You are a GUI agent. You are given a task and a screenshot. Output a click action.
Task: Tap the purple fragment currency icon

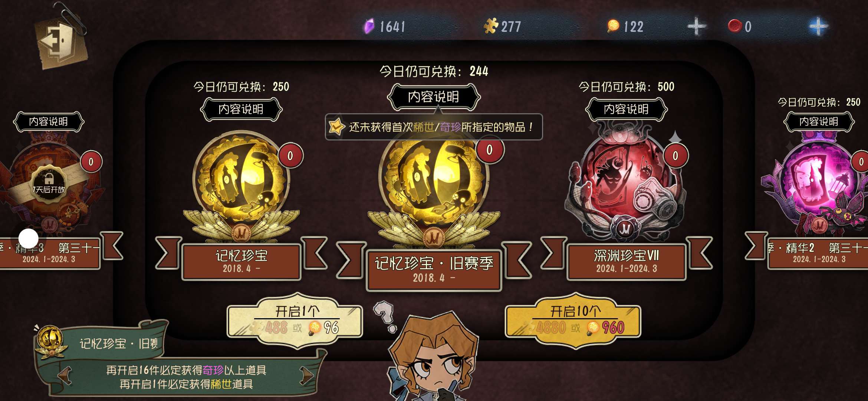click(x=369, y=26)
